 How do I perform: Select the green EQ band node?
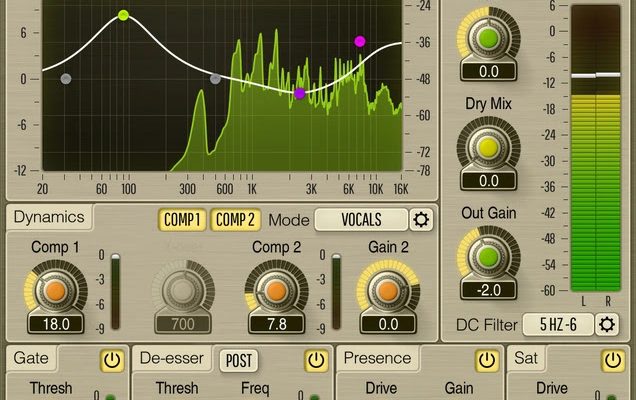pos(123,15)
